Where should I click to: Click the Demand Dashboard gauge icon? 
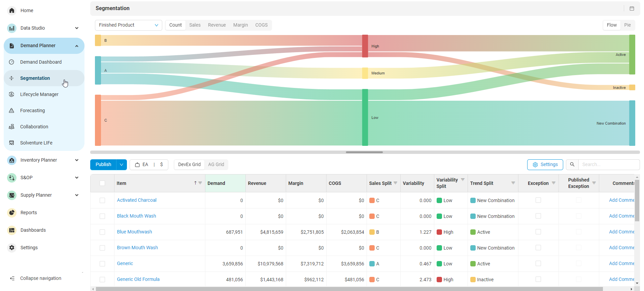[11, 62]
